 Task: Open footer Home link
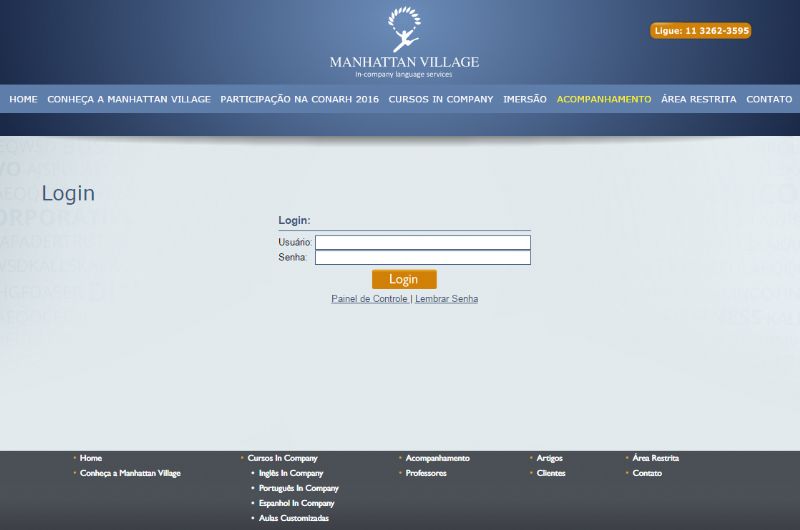coord(91,458)
